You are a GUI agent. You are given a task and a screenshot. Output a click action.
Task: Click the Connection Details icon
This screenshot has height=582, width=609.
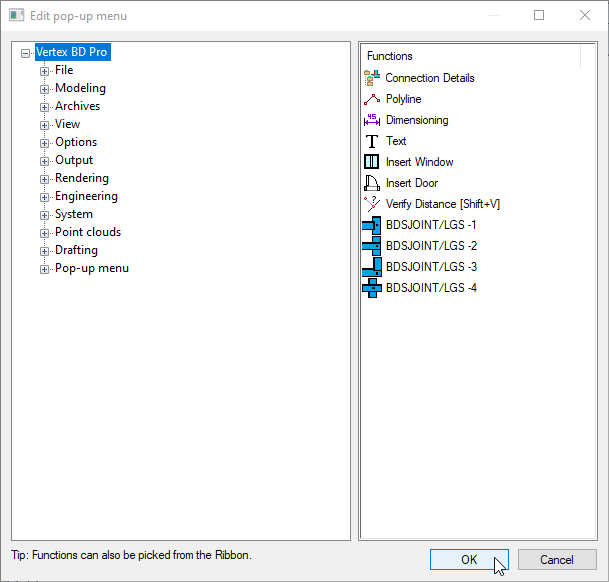point(372,78)
